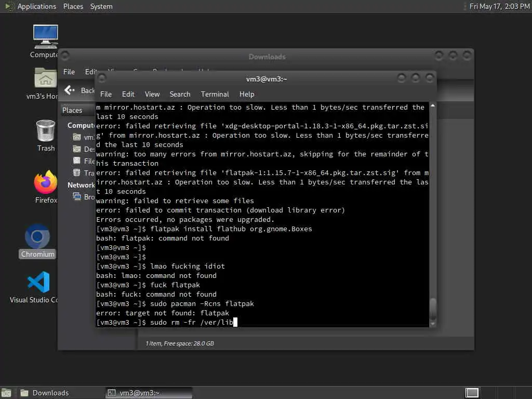The width and height of the screenshot is (532, 399).
Task: Open the terminal Search menu
Action: pyautogui.click(x=180, y=95)
